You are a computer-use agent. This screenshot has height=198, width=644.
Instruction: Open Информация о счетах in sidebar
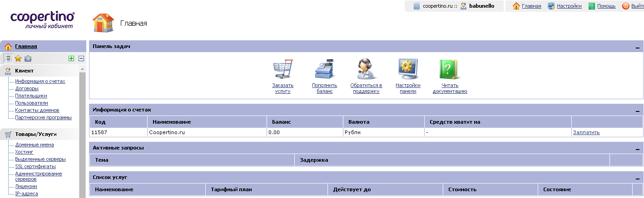point(40,82)
